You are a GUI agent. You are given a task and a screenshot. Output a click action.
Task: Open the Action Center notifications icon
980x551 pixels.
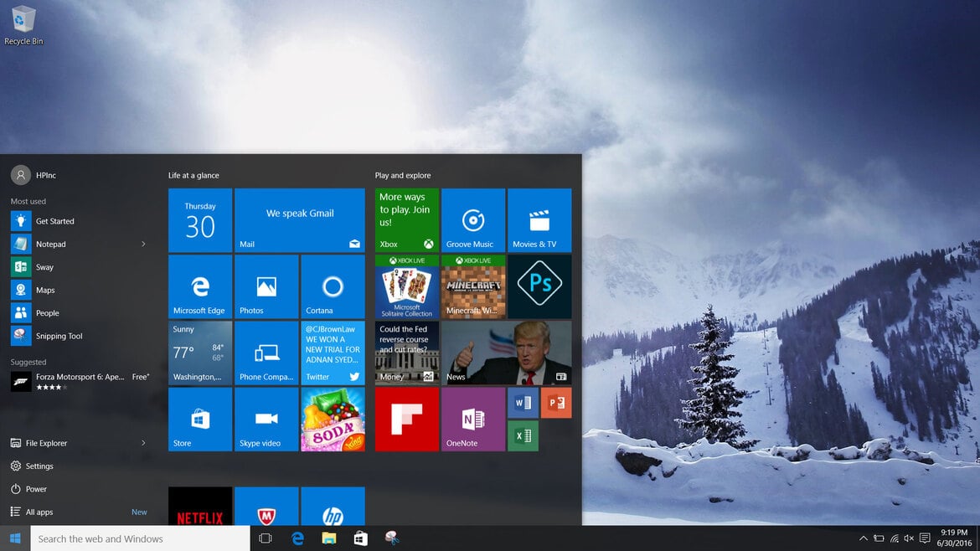click(x=925, y=538)
